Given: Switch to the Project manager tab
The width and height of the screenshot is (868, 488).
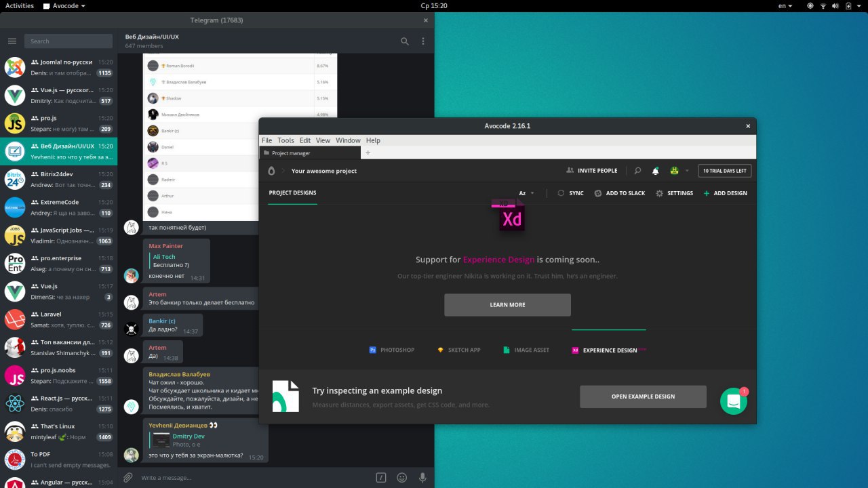Looking at the screenshot, I should pyautogui.click(x=310, y=153).
